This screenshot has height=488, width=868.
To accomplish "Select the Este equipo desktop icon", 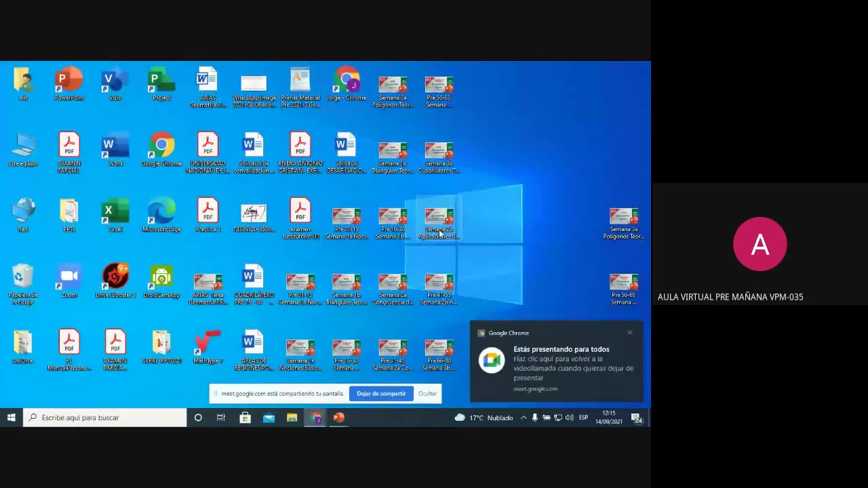I will click(x=23, y=150).
